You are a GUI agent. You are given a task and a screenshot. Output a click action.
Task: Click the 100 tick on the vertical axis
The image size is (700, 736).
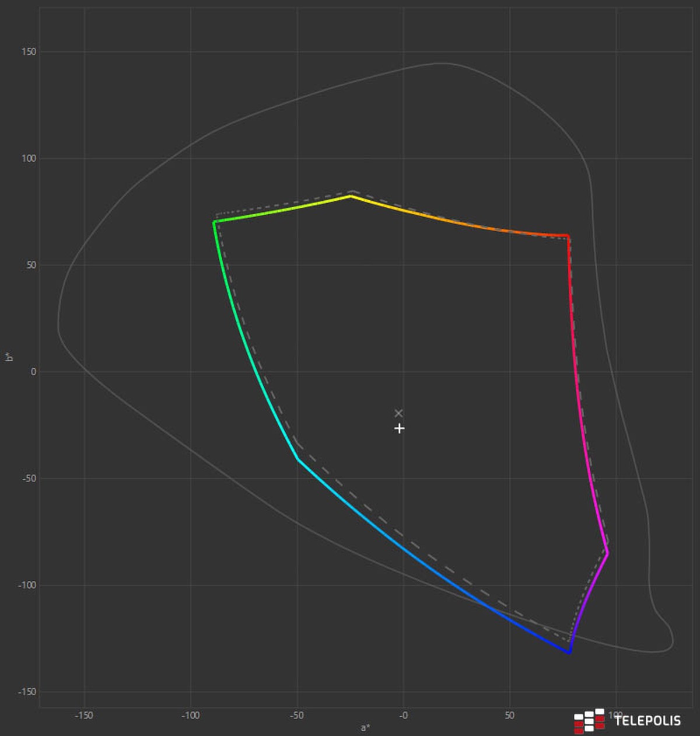click(29, 158)
